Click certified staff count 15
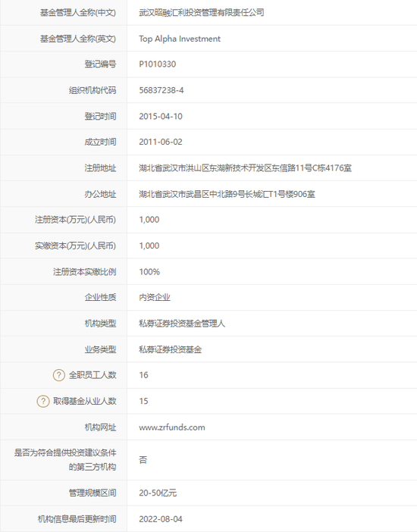The image size is (417, 532). tap(143, 401)
